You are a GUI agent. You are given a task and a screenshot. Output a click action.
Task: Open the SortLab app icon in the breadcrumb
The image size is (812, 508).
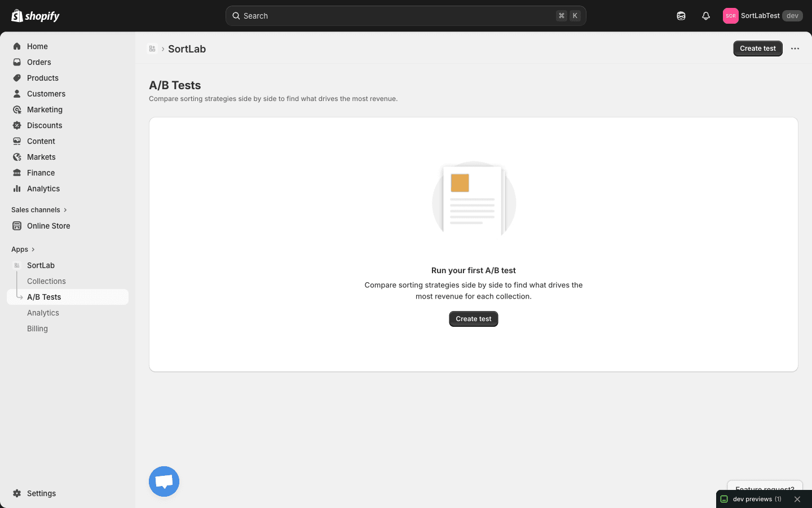[x=152, y=49]
